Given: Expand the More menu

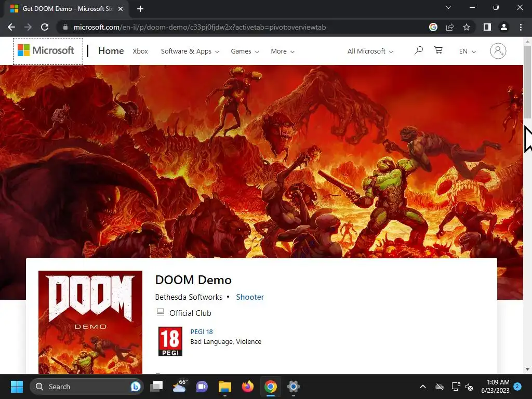Looking at the screenshot, I should pos(283,51).
